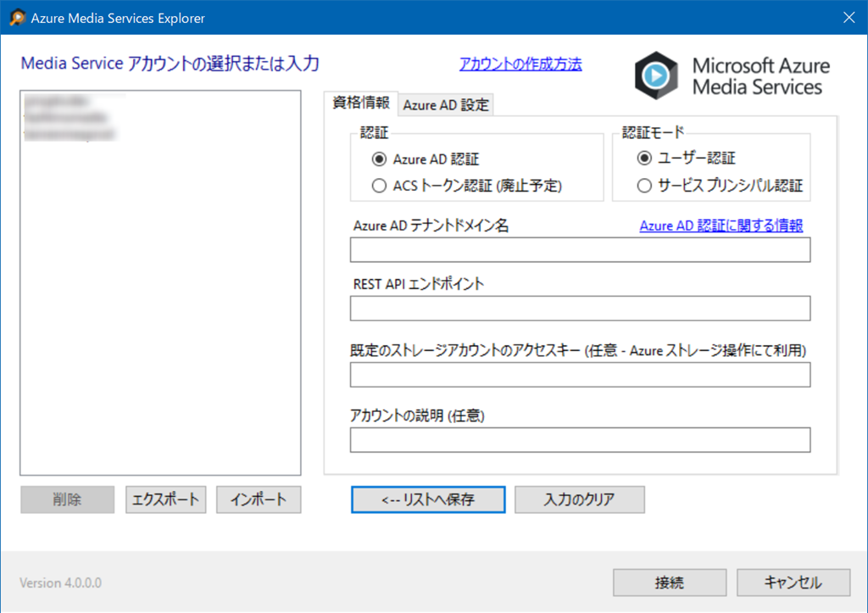Select the second blurred account in list
Viewport: 868px width, 613px height.
click(65, 117)
